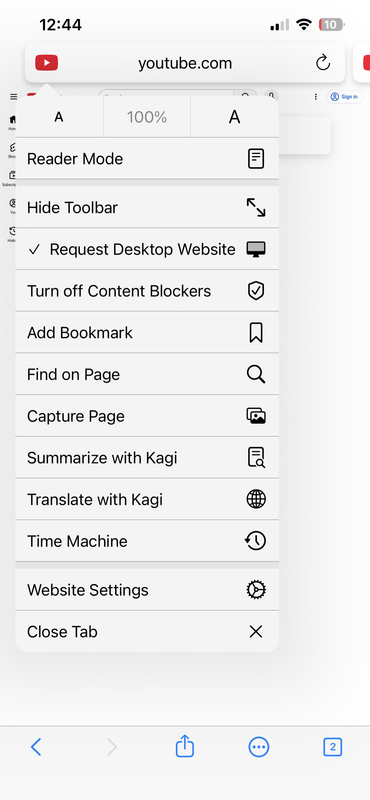Viewport: 370px width, 800px height.
Task: Tap the Content Blockers shield icon
Action: [x=256, y=291]
